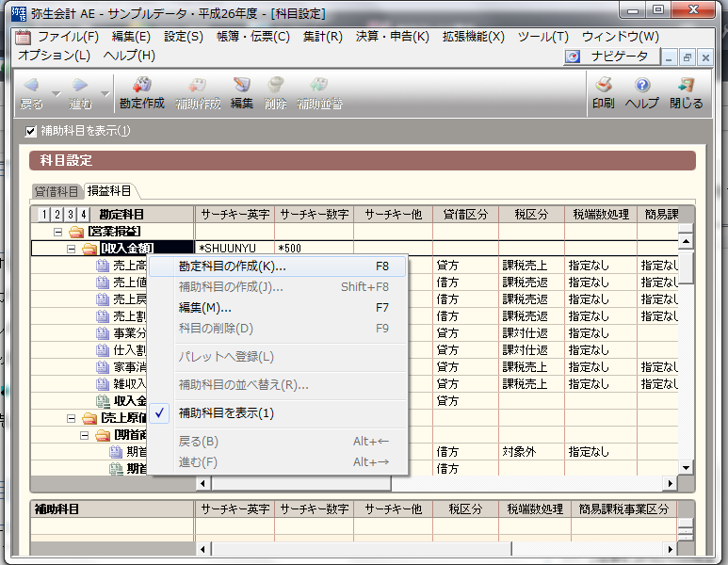Click the 進む forward arrow icon
Viewport: 728px width, 565px height.
(80, 86)
